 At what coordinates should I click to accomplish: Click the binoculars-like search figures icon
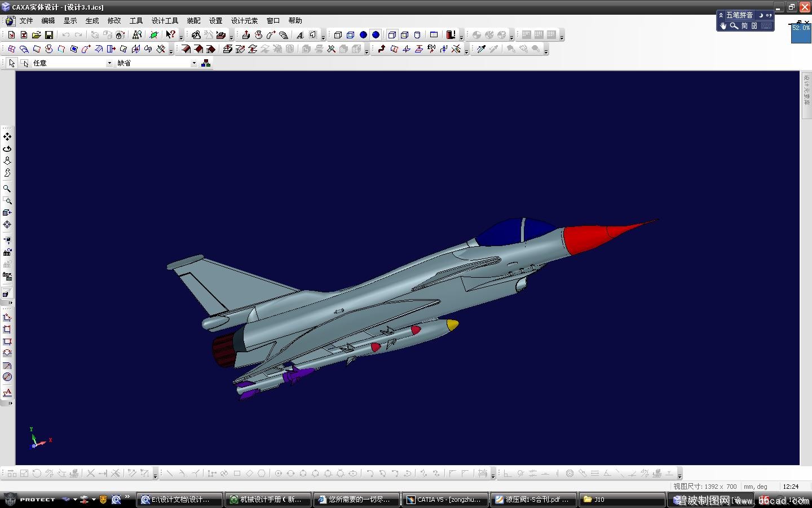pos(137,35)
